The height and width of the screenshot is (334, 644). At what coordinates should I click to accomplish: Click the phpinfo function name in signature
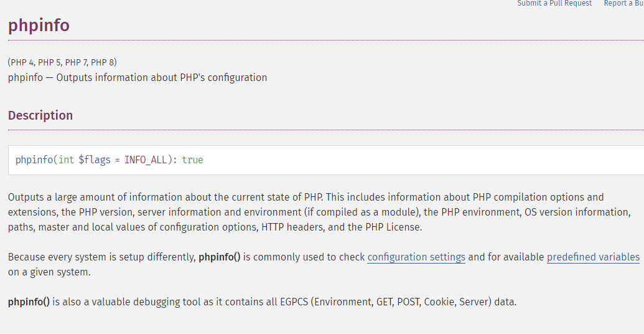tap(34, 160)
